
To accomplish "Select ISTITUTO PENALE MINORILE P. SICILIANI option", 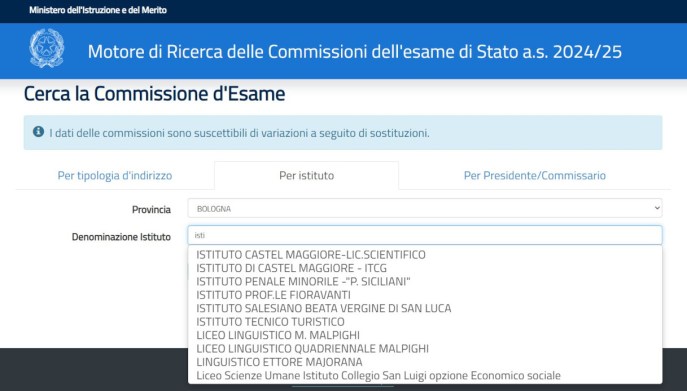I will tap(303, 281).
